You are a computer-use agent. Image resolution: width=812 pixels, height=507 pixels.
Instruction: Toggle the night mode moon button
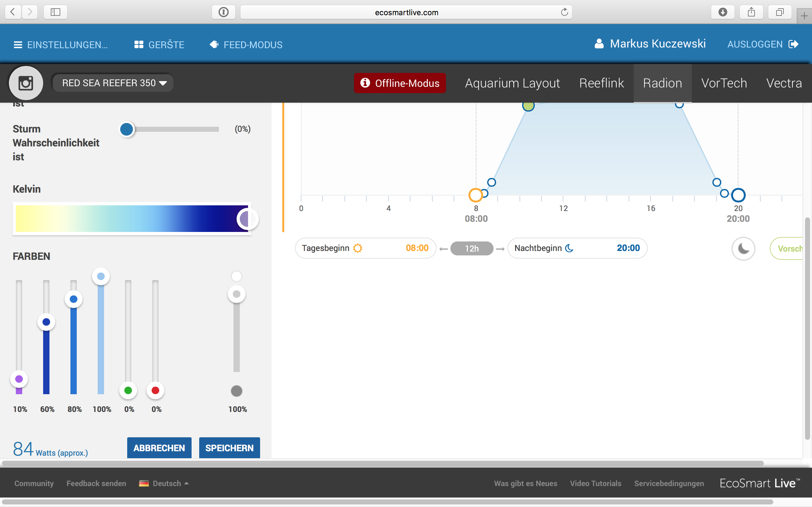[743, 248]
